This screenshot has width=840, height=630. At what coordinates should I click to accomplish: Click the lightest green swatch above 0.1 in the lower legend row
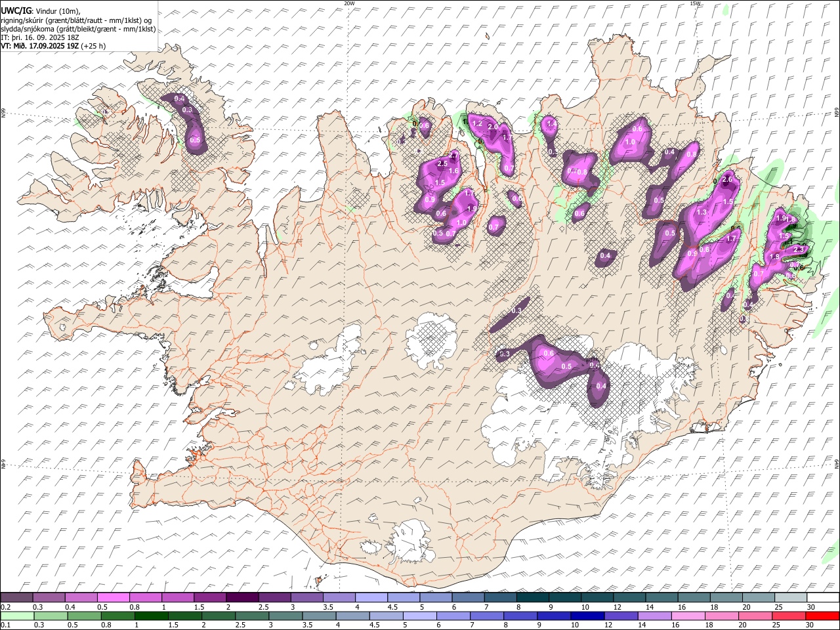17,616
